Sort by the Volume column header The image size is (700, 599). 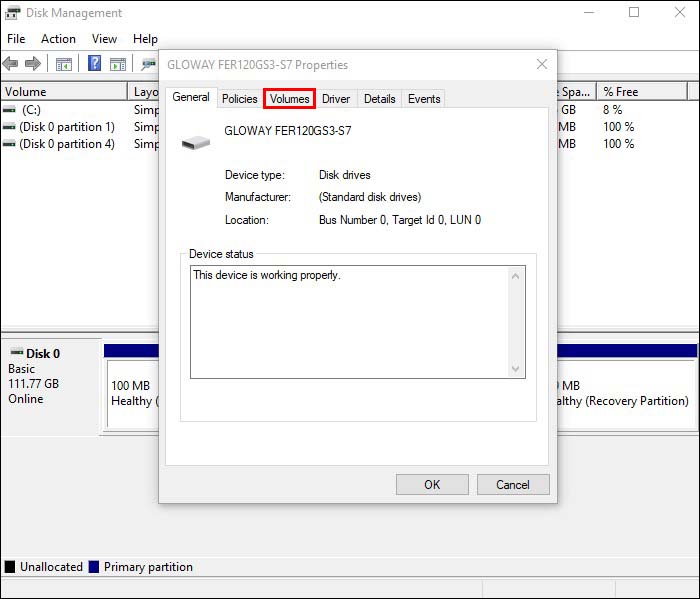coord(64,92)
